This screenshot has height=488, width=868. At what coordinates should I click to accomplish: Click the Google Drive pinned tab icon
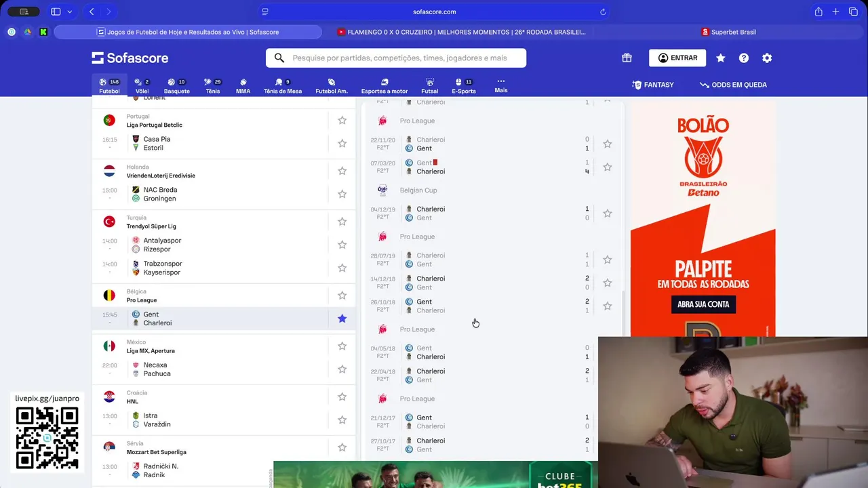click(28, 32)
